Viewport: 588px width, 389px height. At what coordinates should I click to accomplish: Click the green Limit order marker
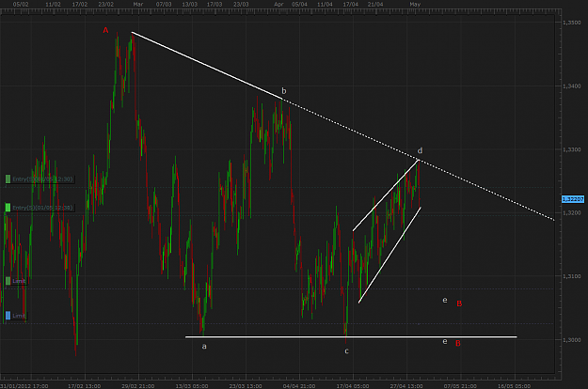[16, 281]
